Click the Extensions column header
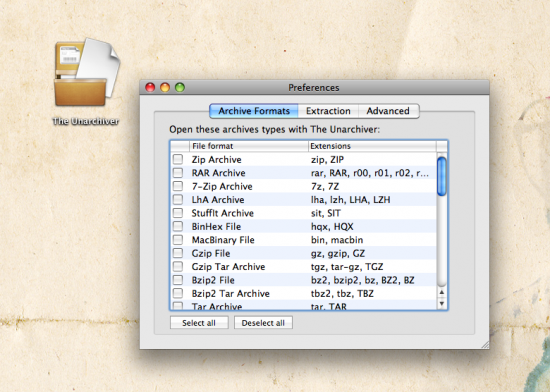Image resolution: width=550 pixels, height=392 pixels. pyautogui.click(x=372, y=146)
